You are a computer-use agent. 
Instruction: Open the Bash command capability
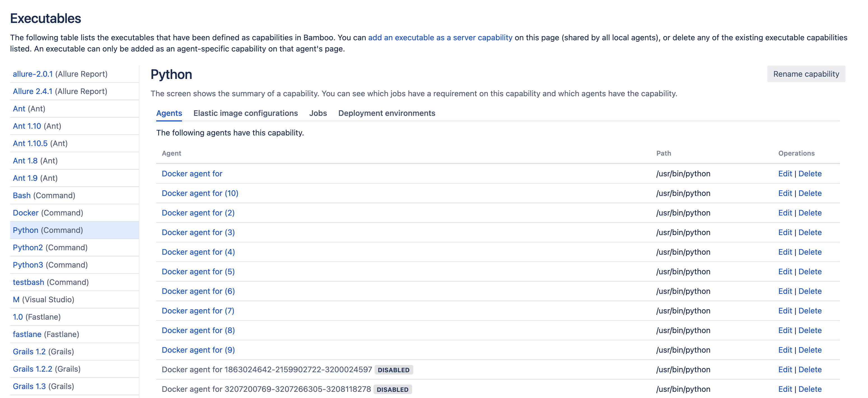(x=22, y=196)
